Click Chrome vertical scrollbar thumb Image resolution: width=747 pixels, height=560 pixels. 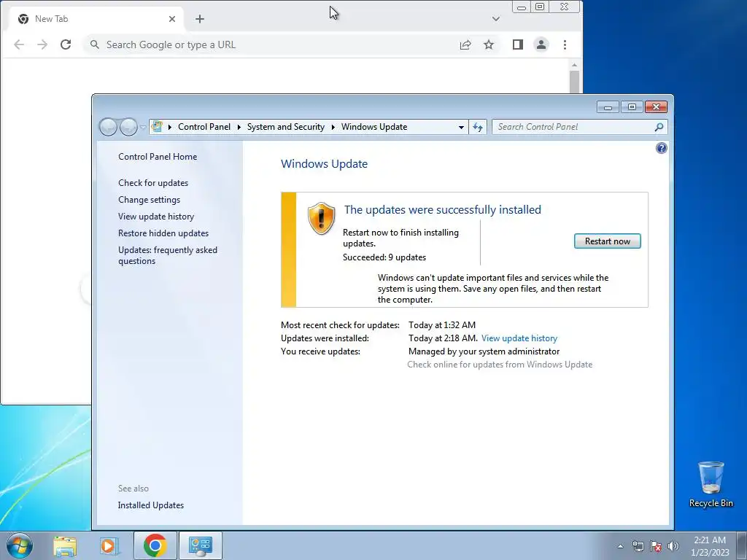pyautogui.click(x=574, y=82)
